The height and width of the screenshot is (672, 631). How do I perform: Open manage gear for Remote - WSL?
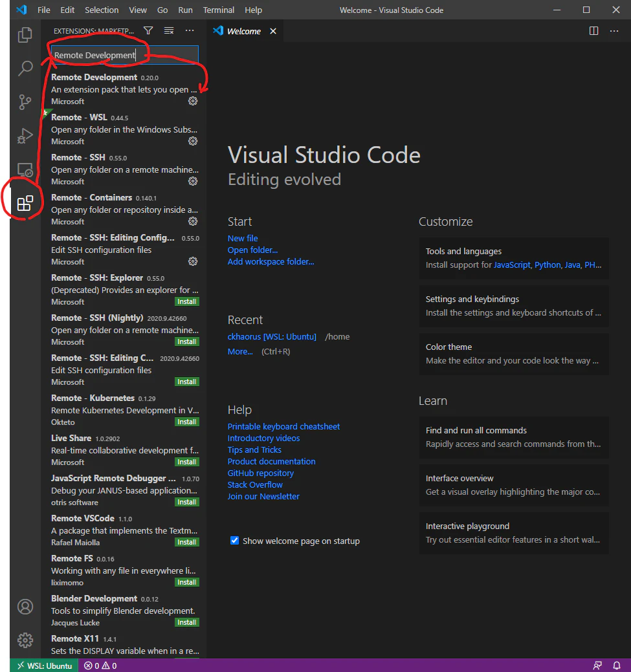point(193,141)
